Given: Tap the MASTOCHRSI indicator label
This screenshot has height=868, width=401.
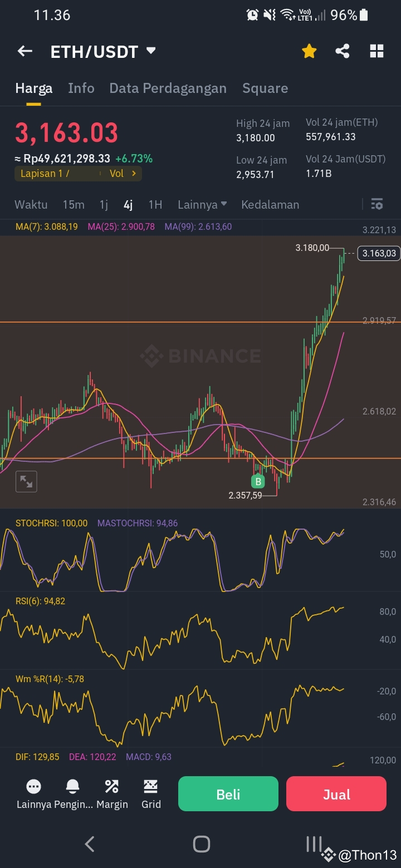Looking at the screenshot, I should 138,523.
